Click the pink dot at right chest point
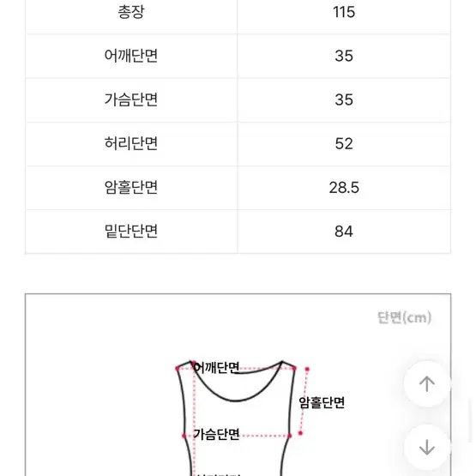The height and width of the screenshot is (476, 476). point(290,436)
